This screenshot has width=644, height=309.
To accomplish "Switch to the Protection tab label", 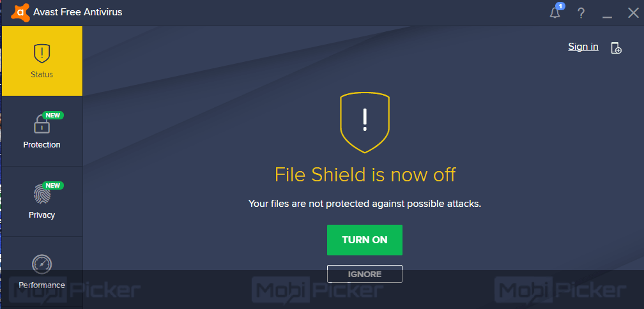I will (x=42, y=144).
